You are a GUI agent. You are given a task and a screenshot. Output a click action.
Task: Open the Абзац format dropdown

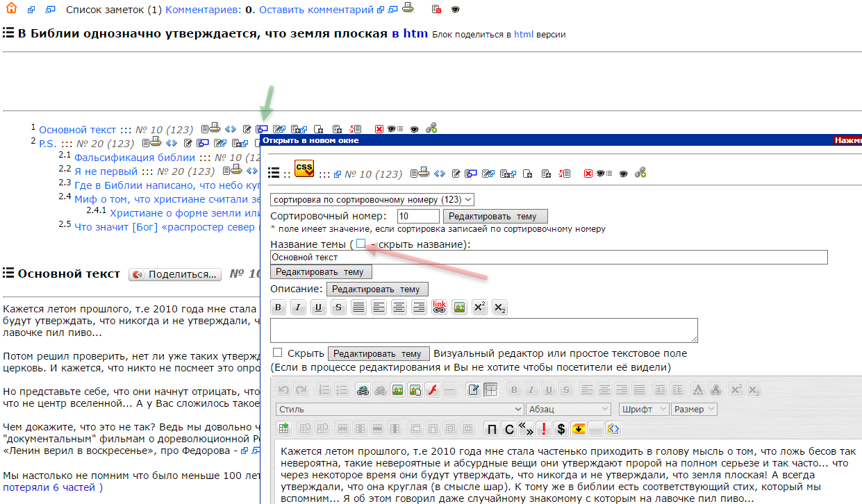(x=567, y=410)
